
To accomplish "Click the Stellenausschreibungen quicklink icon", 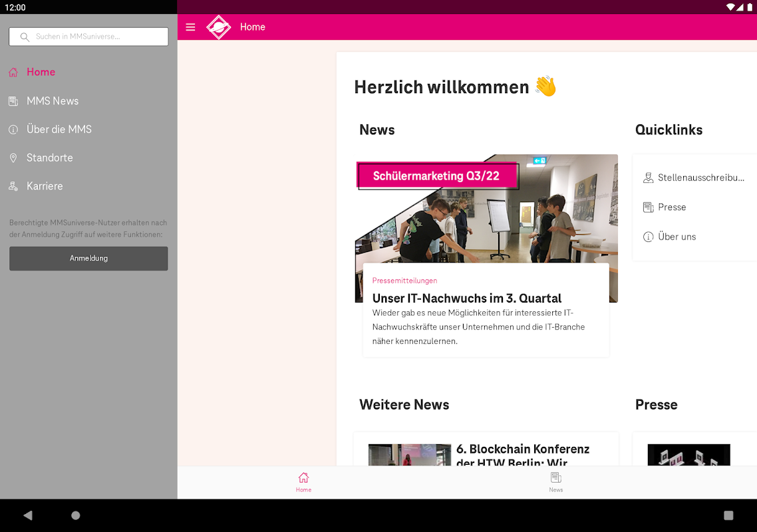I will tap(648, 178).
